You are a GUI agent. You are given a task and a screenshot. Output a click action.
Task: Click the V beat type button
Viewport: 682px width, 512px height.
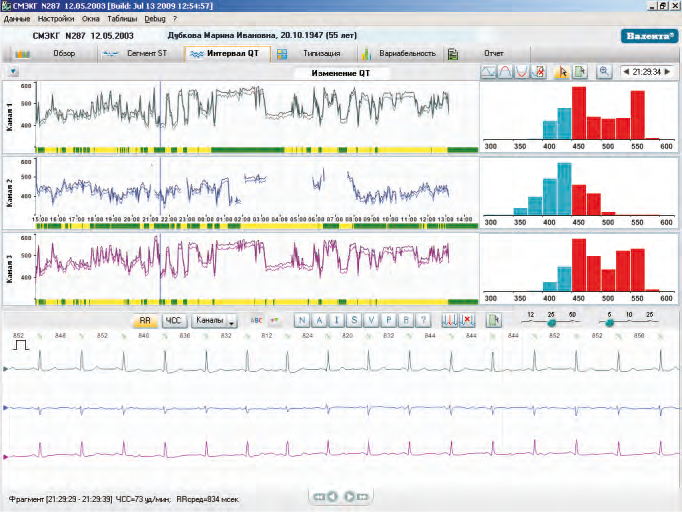372,321
